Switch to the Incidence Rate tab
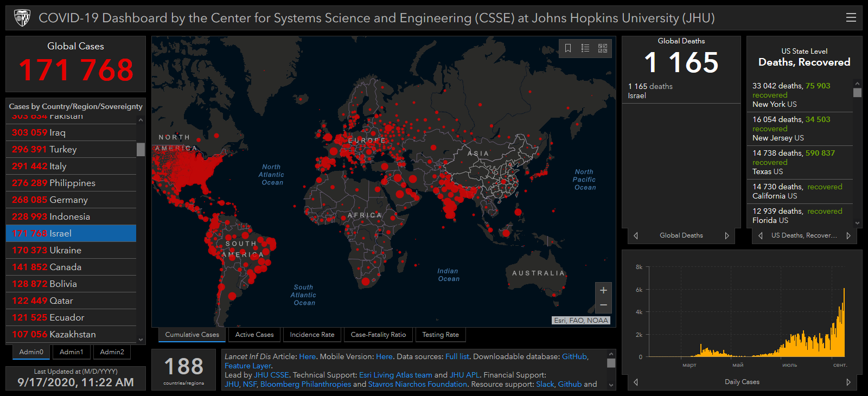Screen dimensions: 868x396 (x=312, y=335)
